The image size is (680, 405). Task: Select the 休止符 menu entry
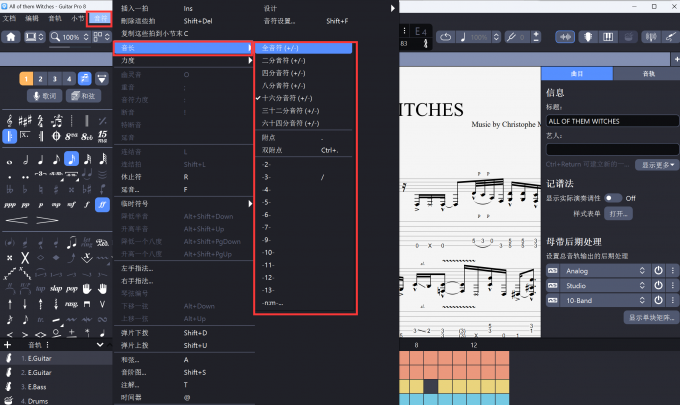pyautogui.click(x=183, y=176)
